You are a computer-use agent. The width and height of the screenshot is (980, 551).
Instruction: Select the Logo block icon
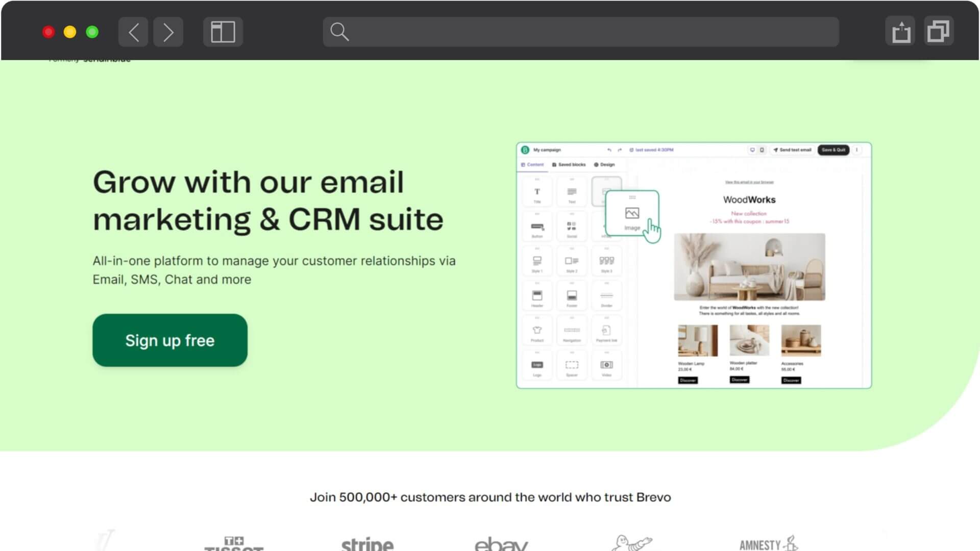point(537,366)
